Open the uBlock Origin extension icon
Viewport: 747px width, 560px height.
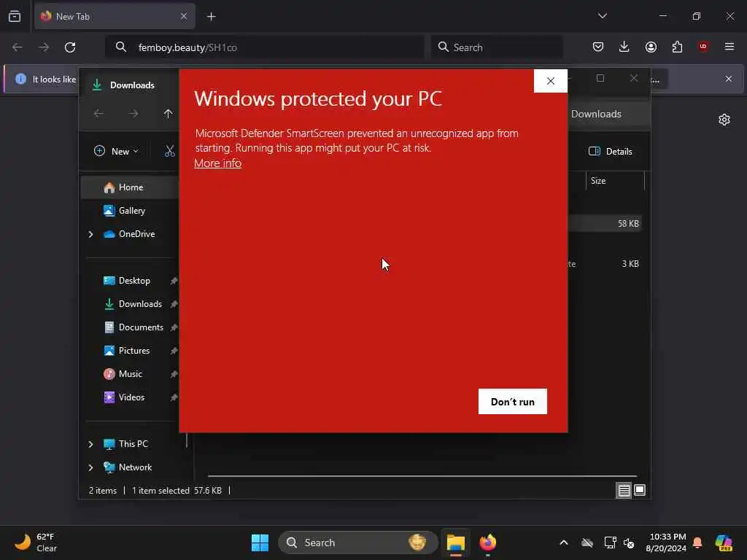coord(703,47)
